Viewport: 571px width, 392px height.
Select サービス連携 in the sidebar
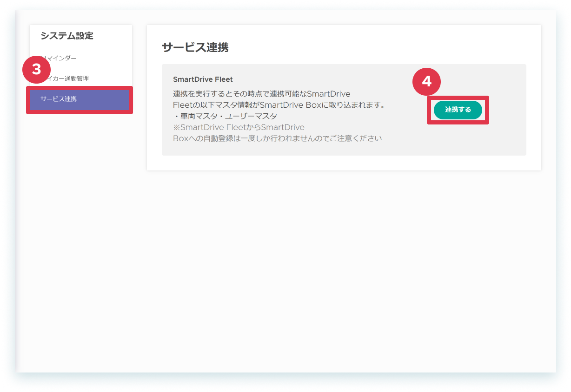click(80, 99)
